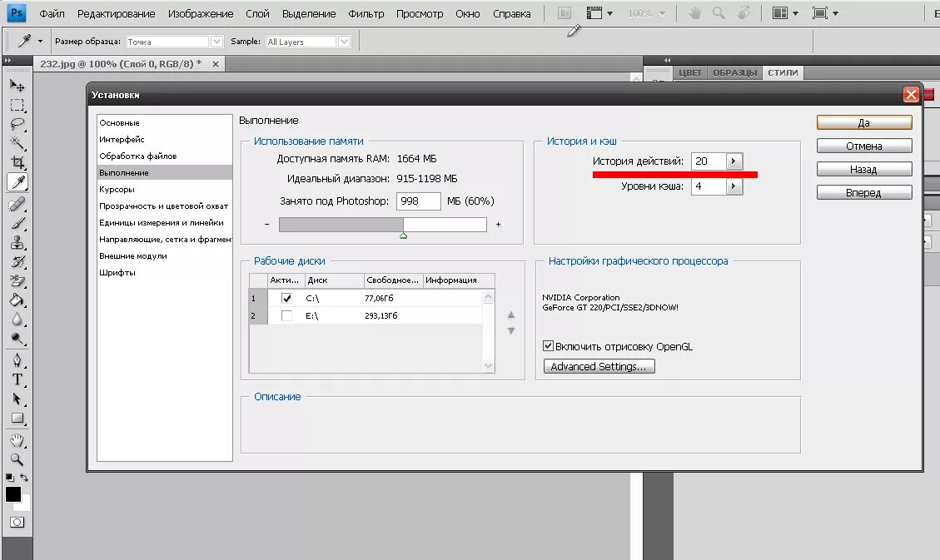Image resolution: width=940 pixels, height=560 pixels.
Task: Open the Фильтр menu
Action: pos(366,13)
